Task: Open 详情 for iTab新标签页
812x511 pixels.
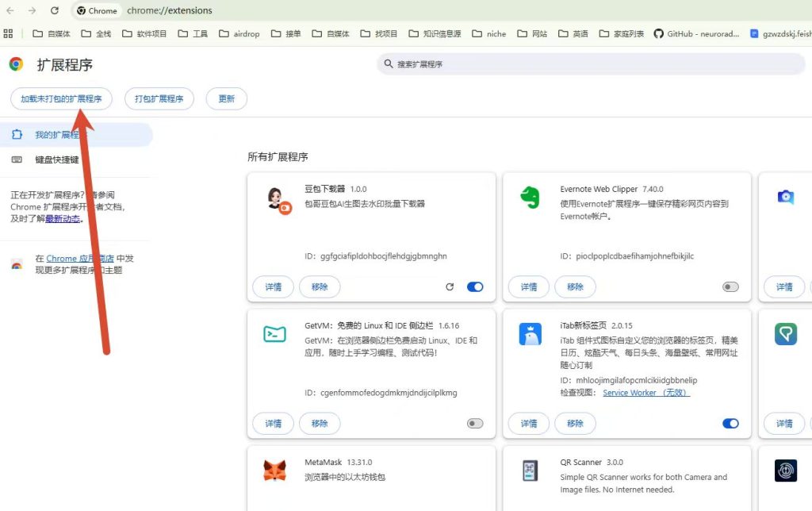Action: point(529,424)
